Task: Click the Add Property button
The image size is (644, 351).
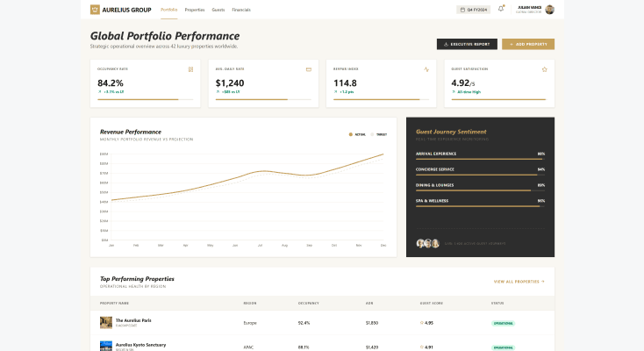Action: coord(528,44)
